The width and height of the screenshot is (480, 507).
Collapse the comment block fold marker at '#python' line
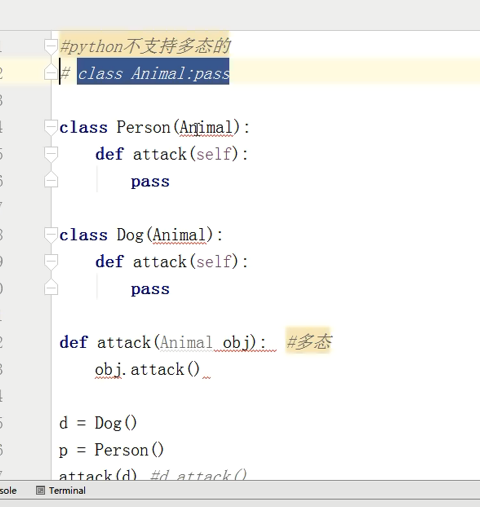click(51, 46)
